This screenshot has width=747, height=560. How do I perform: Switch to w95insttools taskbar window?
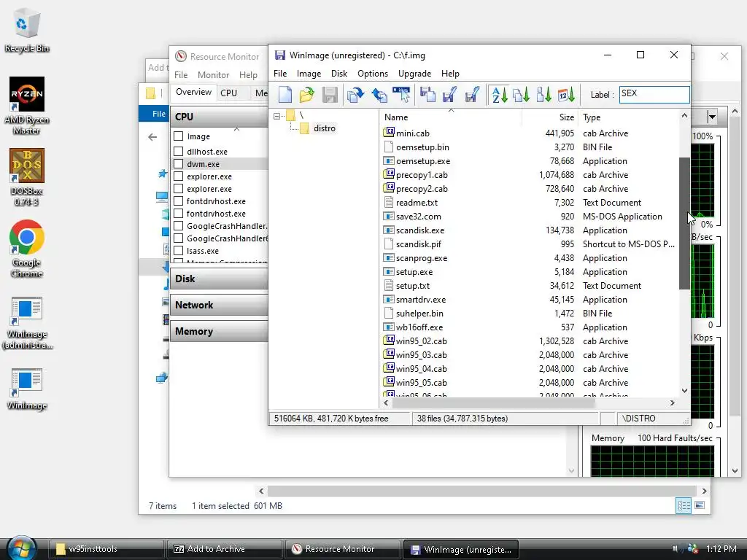tap(107, 549)
